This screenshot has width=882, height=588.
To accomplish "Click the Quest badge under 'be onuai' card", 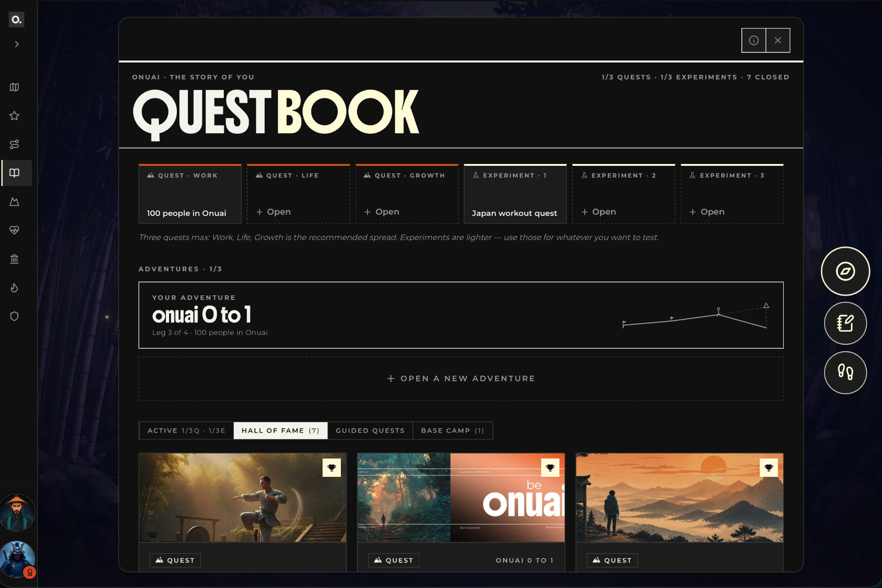I will [x=394, y=560].
